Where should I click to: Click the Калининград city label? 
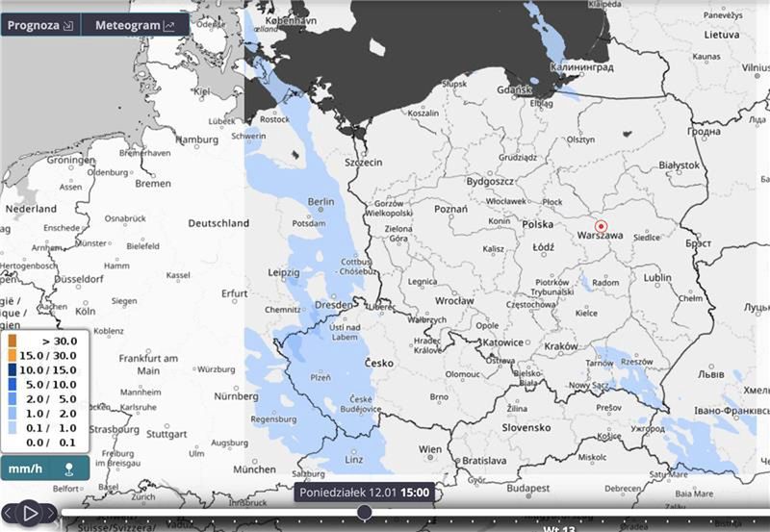pos(582,67)
